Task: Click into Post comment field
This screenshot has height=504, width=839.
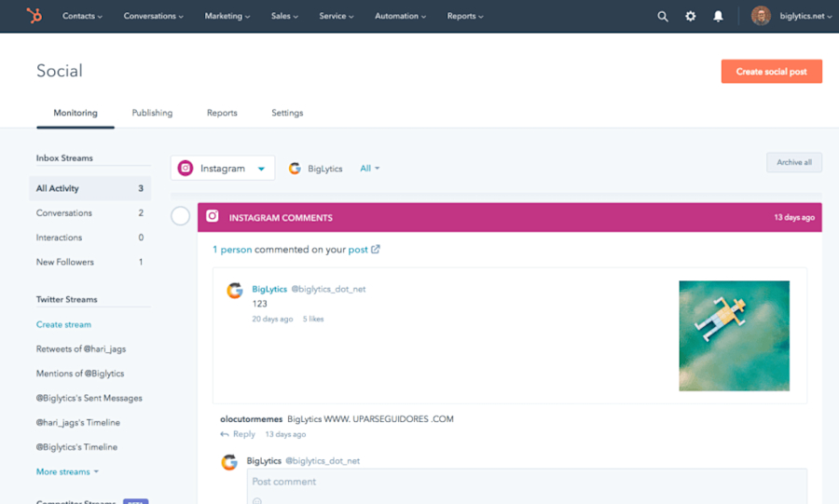Action: pyautogui.click(x=527, y=486)
